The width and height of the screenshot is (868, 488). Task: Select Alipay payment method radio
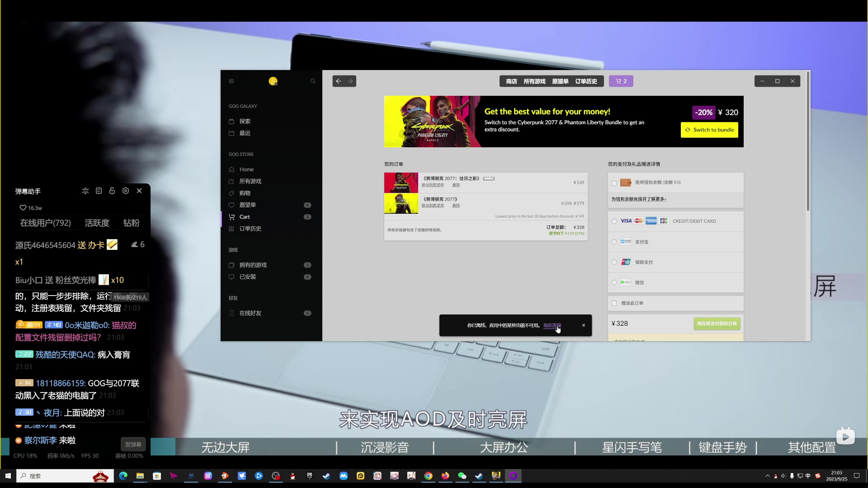coord(614,242)
